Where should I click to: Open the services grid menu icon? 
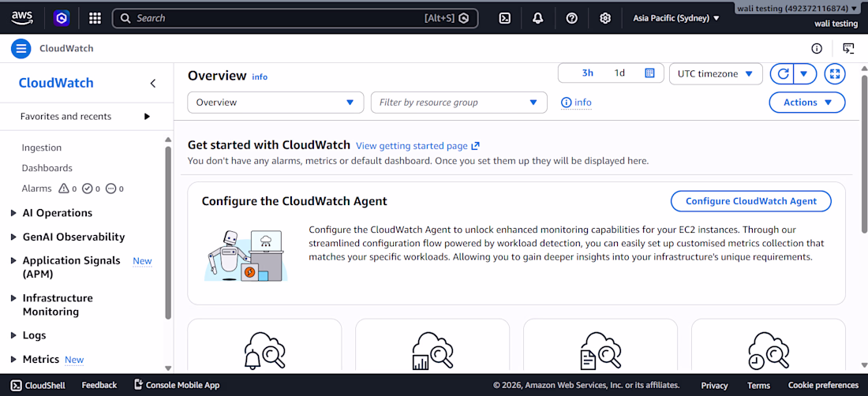[95, 18]
